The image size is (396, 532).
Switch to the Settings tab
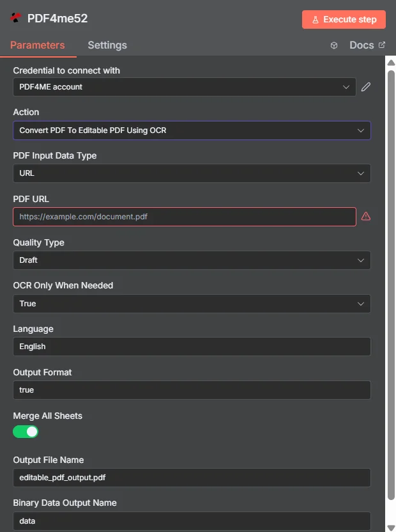click(x=107, y=45)
